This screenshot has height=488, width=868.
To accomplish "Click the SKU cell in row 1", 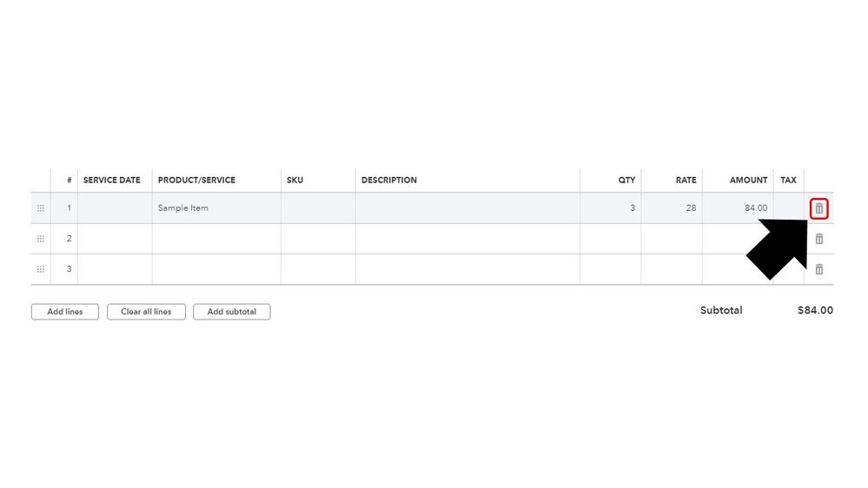I will pos(318,208).
